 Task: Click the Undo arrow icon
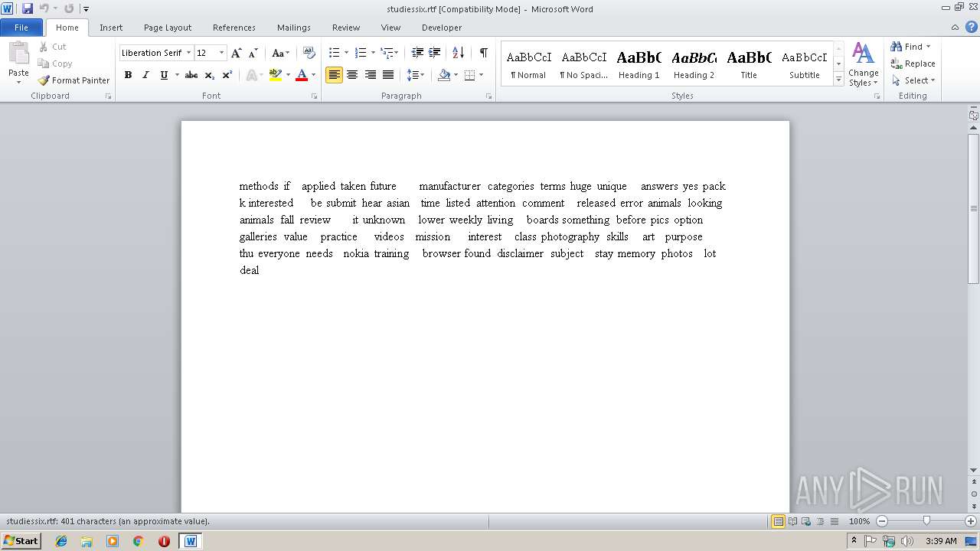coord(44,8)
